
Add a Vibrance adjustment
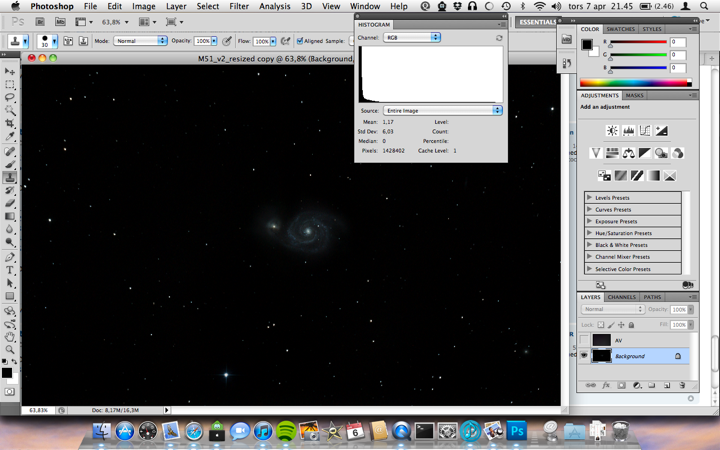596,153
